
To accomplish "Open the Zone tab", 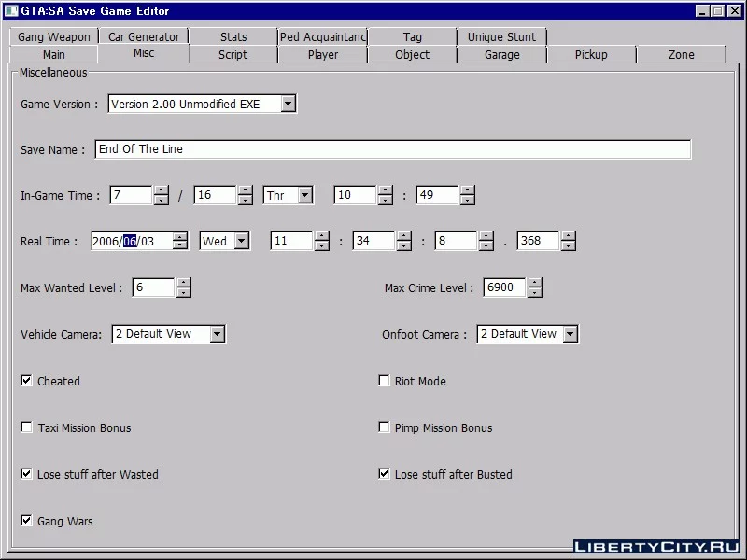I will pos(682,54).
